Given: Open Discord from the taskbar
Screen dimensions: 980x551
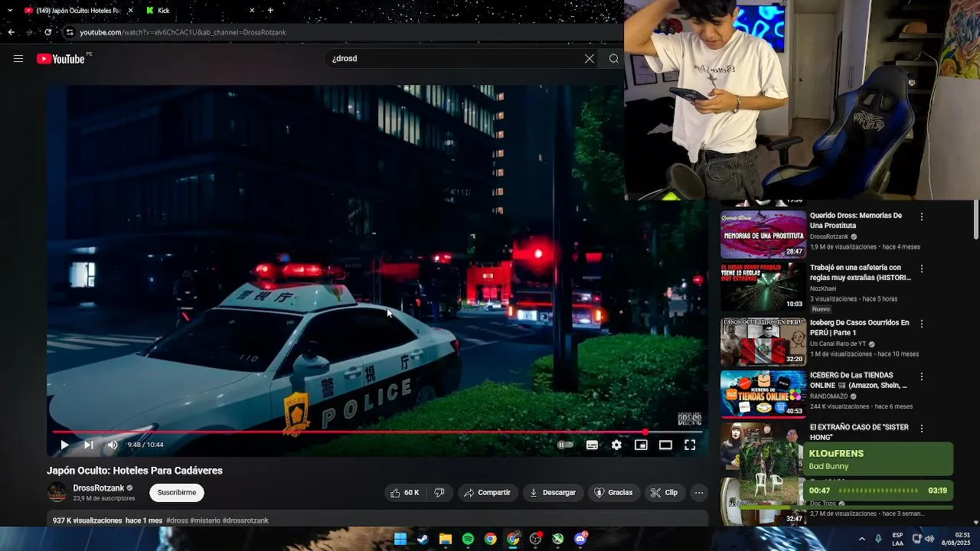Looking at the screenshot, I should [580, 539].
